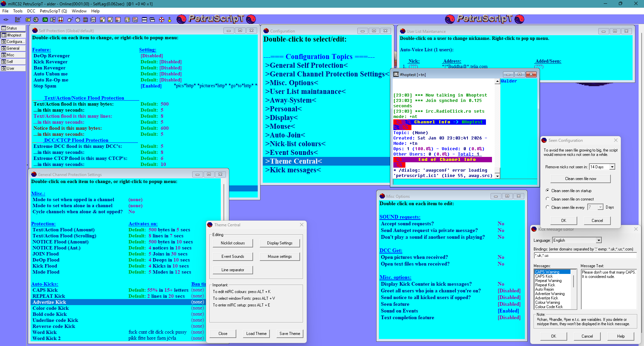The height and width of the screenshot is (346, 644).
Task: Click the DCC options toolbar icon
Action: click(x=118, y=20)
